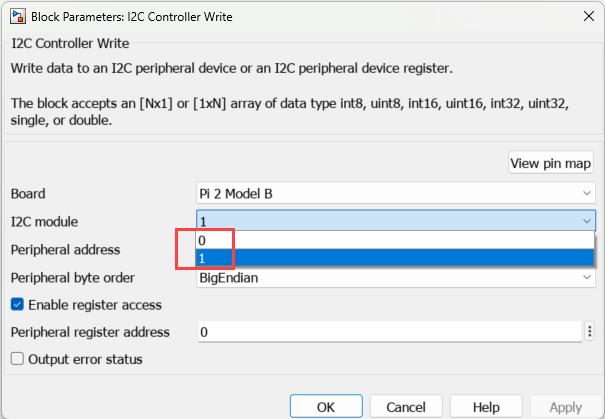Click the I2C module selected value field
This screenshot has height=419, width=605.
tap(380, 221)
